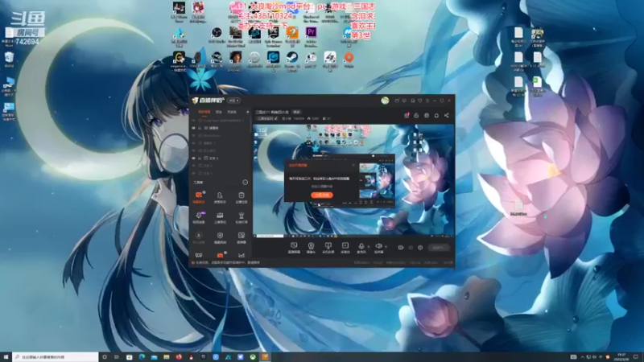Open the taskbar clock and date
The width and height of the screenshot is (644, 362).
(x=621, y=357)
